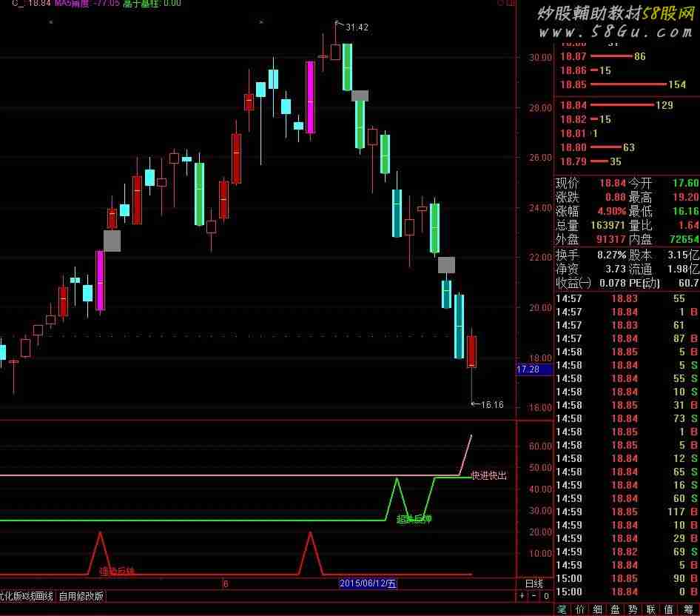Screen dimensions: 700x616
Task: Click the 60.00 indicator axis label
Action: (x=540, y=446)
